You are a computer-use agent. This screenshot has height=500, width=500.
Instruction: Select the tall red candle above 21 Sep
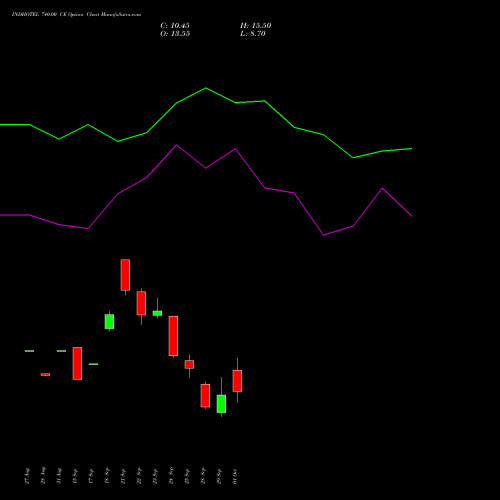pyautogui.click(x=125, y=275)
